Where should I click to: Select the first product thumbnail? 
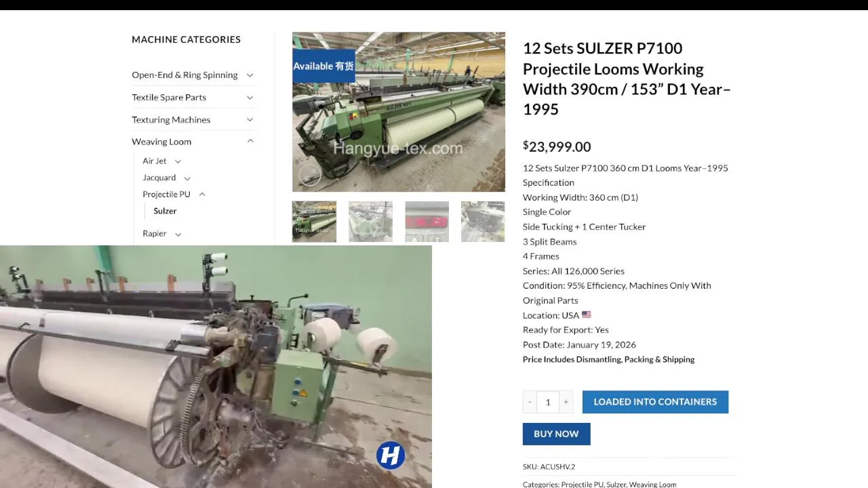pos(314,222)
